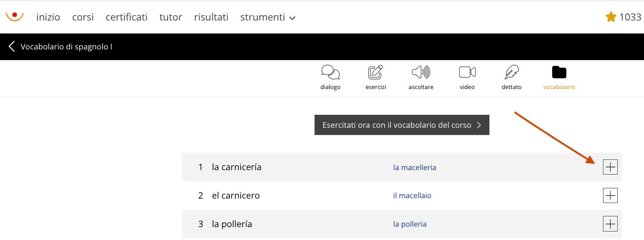The height and width of the screenshot is (240, 644).
Task: Expand the plus for la pollería
Action: pos(610,224)
